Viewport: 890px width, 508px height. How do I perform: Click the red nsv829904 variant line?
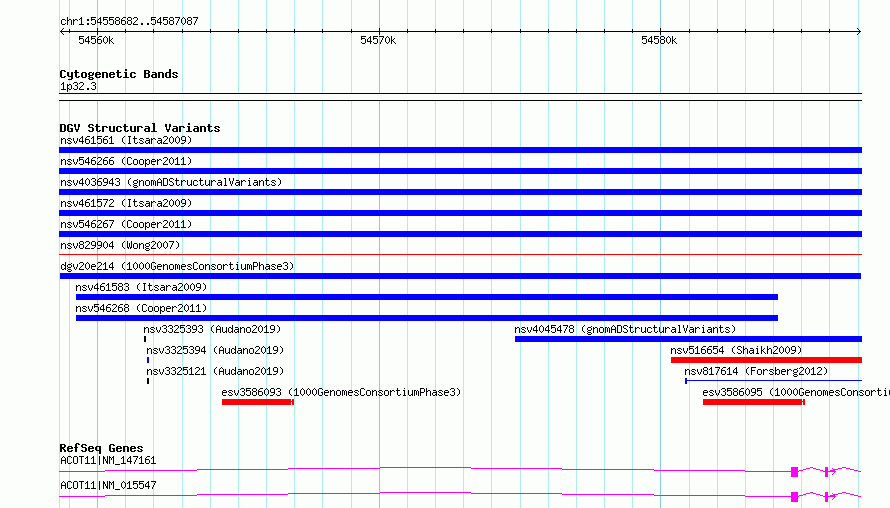(x=460, y=254)
